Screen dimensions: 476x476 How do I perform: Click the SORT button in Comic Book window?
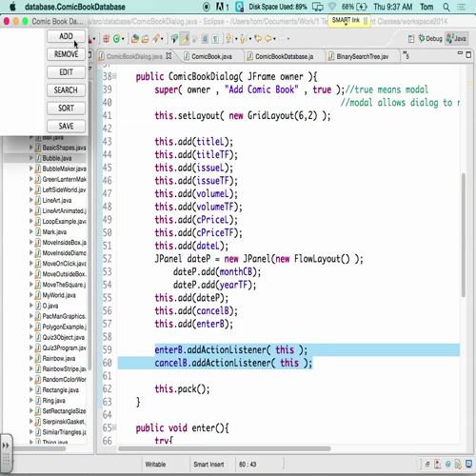coord(66,109)
